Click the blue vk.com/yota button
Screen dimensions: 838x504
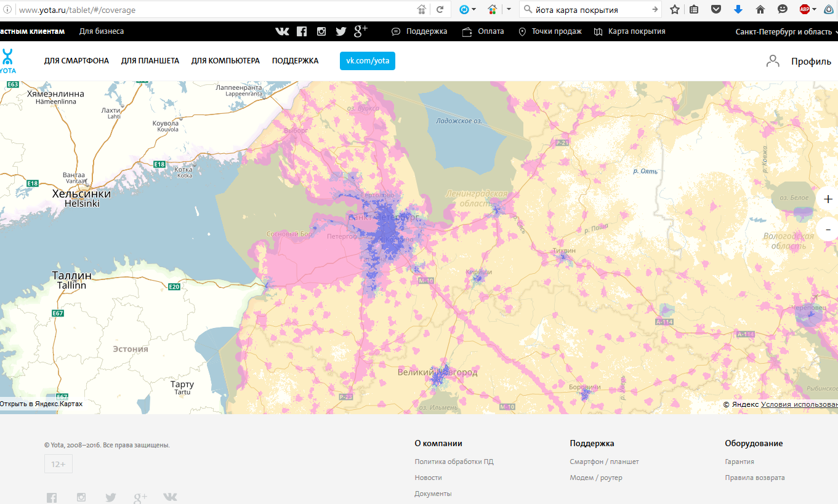click(368, 61)
